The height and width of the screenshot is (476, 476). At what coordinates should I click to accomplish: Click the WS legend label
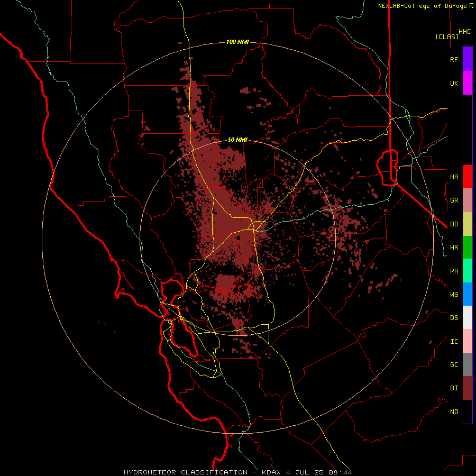click(454, 294)
